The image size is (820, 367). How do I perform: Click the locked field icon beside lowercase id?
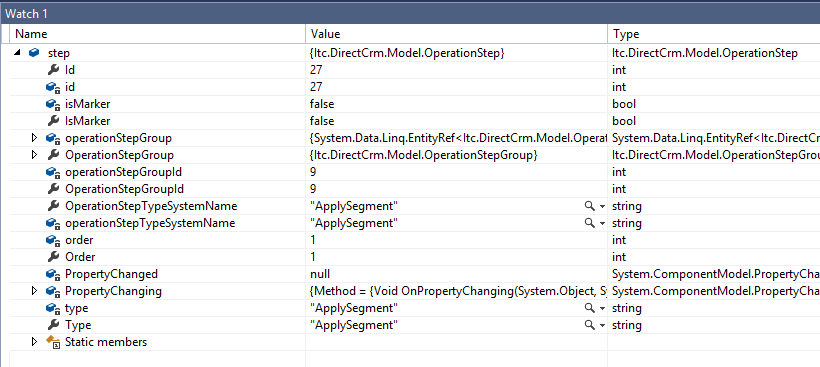point(53,87)
